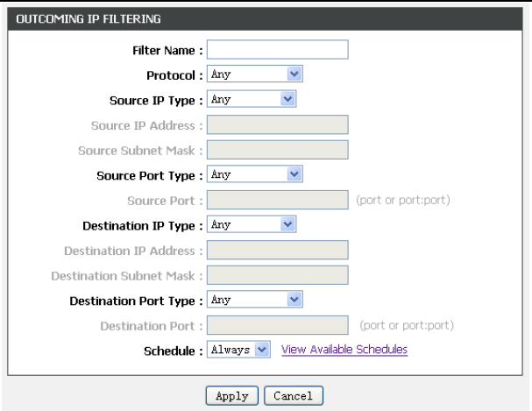532x411 pixels.
Task: Click the Source Subnet Mask field
Action: click(277, 150)
